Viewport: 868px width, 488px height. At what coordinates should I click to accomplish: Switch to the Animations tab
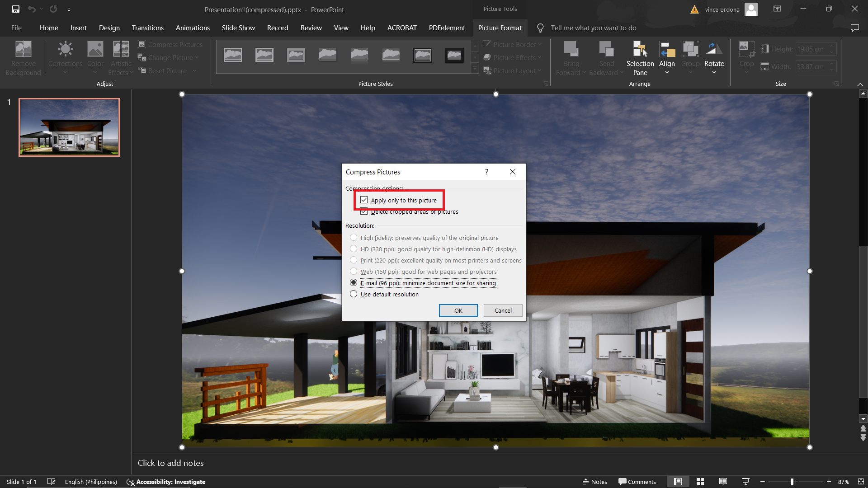tap(193, 28)
